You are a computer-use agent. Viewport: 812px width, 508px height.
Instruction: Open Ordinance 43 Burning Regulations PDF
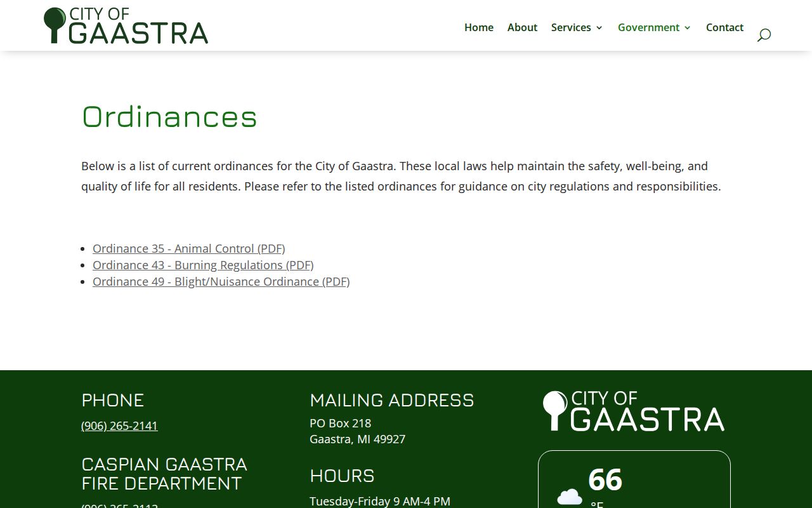tap(203, 265)
